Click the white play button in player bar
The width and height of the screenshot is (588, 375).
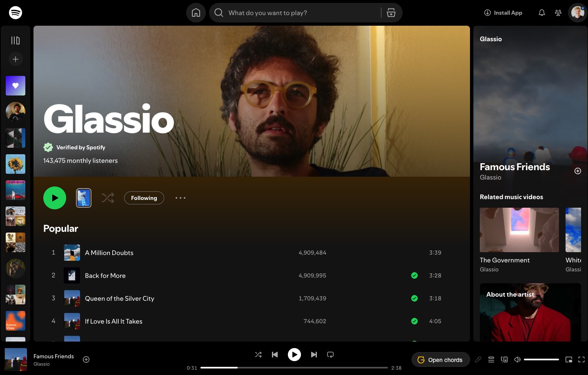point(294,355)
